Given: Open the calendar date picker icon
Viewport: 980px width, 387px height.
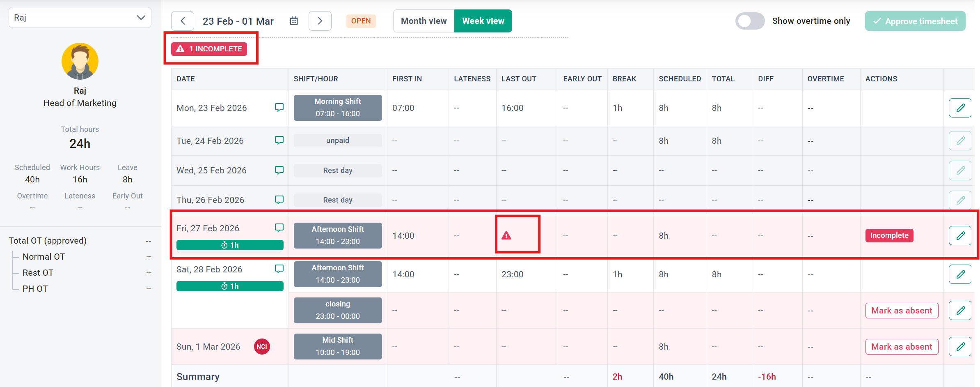Looking at the screenshot, I should 294,21.
